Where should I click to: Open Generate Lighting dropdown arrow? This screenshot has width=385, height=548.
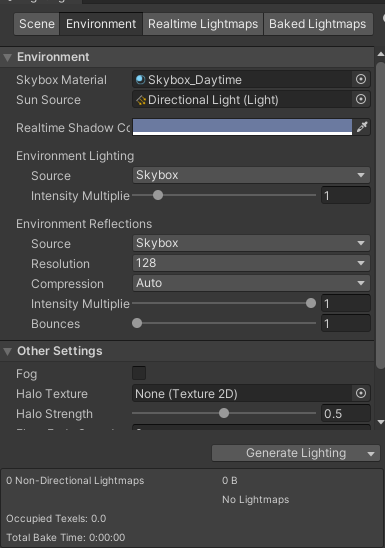(371, 454)
